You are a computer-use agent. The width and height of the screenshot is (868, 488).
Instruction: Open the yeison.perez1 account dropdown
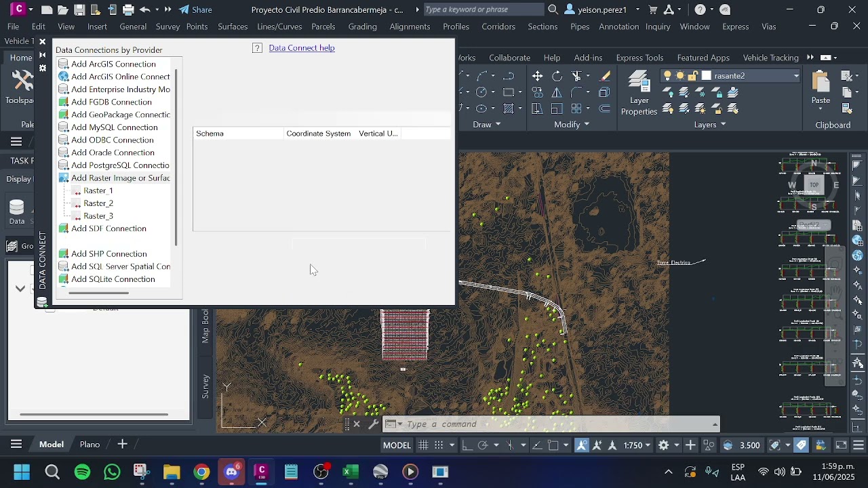637,9
